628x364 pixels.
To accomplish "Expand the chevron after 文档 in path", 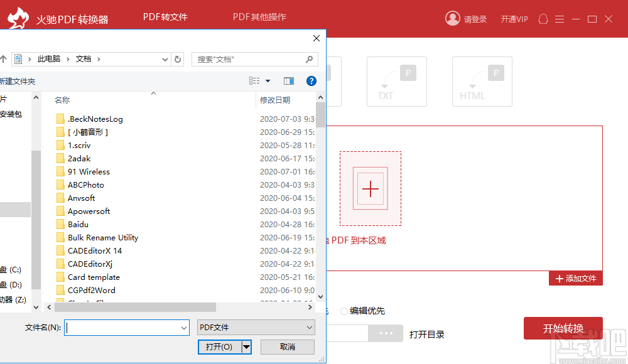I will point(99,59).
